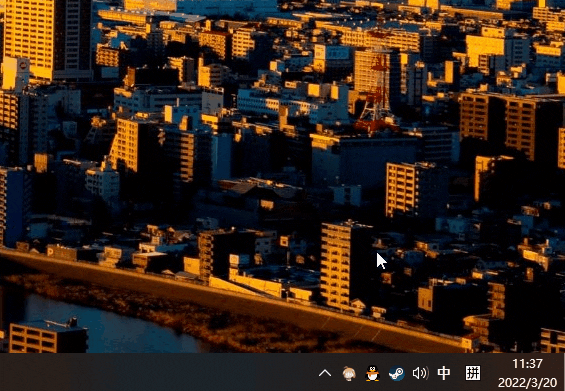Open the QQ penguin tray icon

click(372, 373)
